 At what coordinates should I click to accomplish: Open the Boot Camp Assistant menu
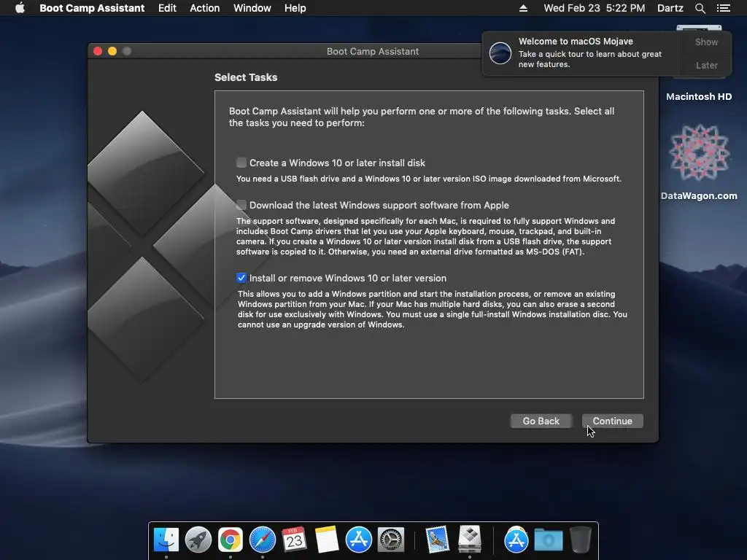point(92,8)
